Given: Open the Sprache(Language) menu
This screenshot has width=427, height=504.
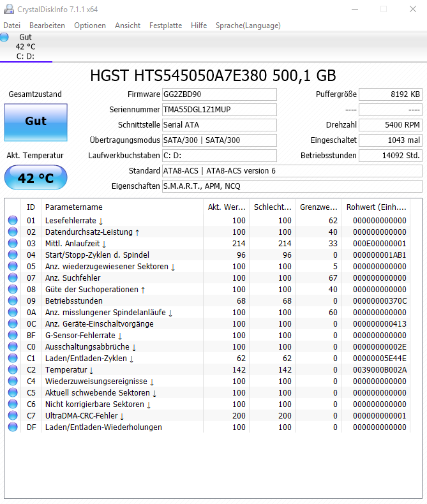Looking at the screenshot, I should coord(248,26).
